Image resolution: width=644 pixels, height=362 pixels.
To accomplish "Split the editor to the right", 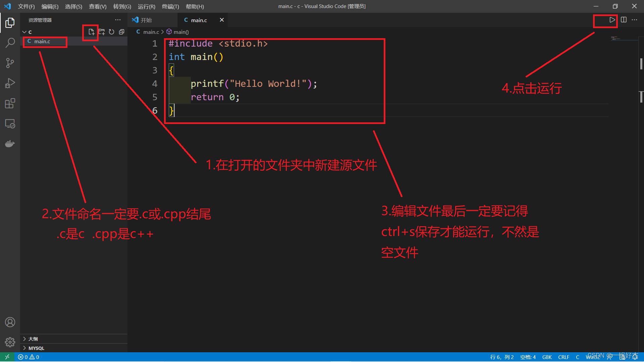I will point(624,20).
